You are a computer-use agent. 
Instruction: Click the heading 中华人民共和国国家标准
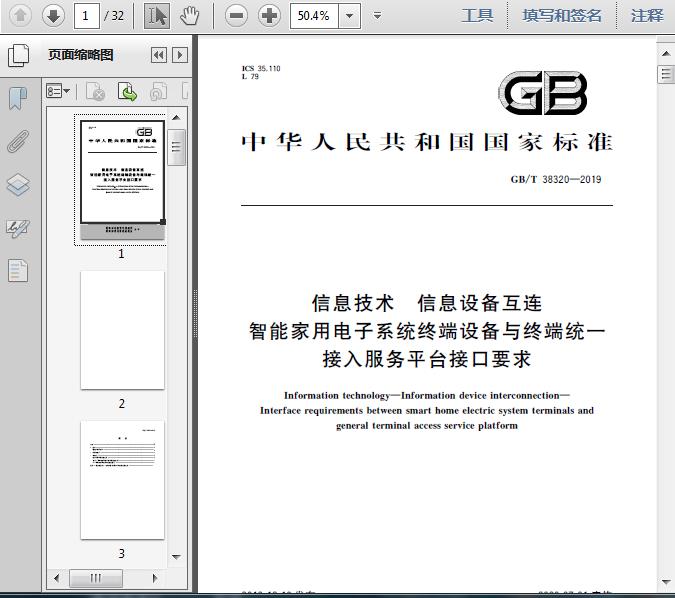[427, 142]
